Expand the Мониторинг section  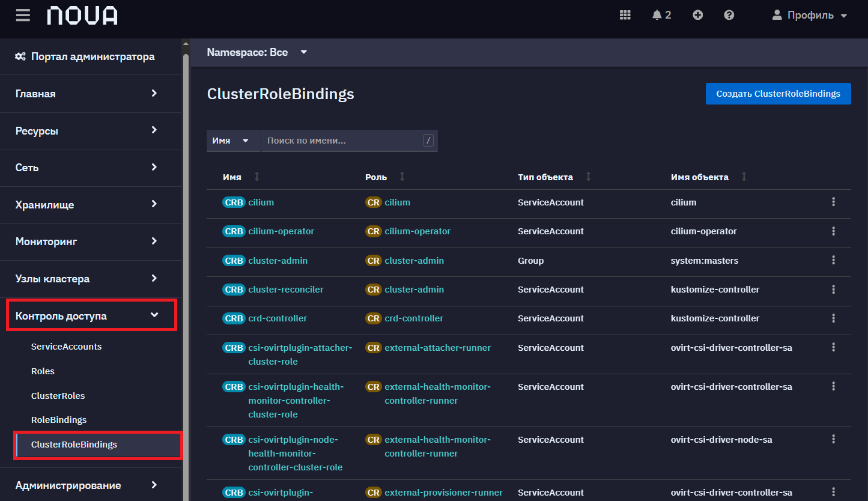pos(91,241)
